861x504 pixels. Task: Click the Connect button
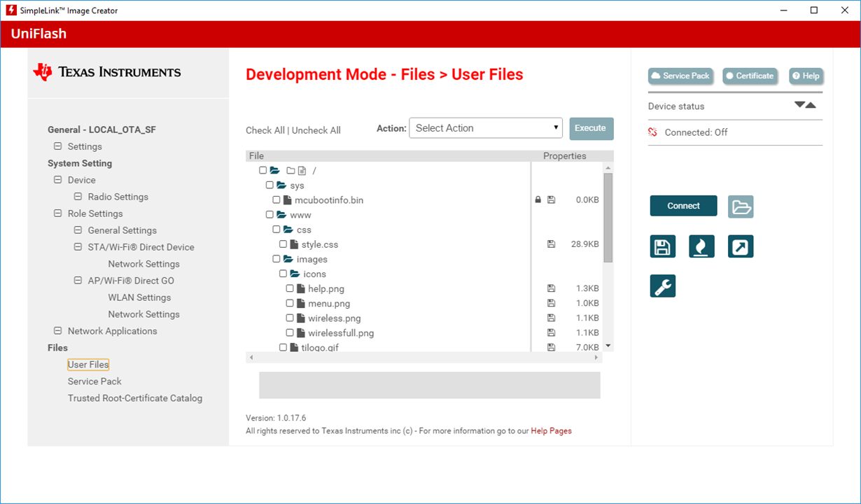683,206
